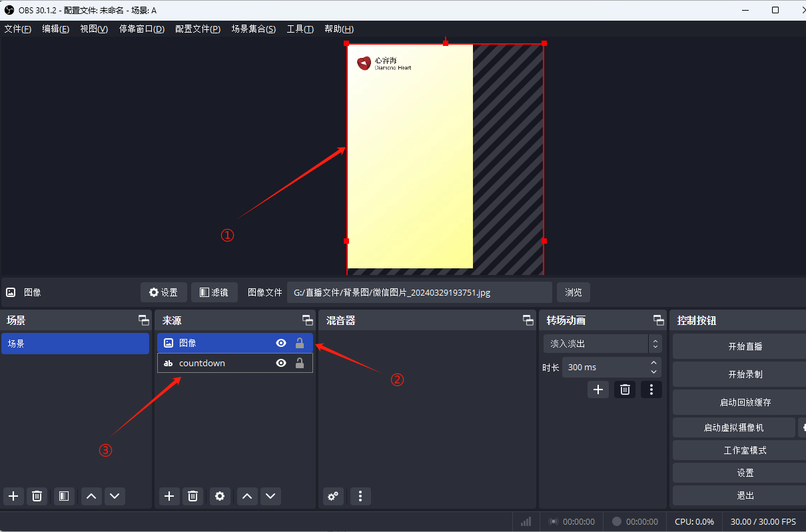
Task: Add a new source with the plus icon
Action: click(169, 496)
